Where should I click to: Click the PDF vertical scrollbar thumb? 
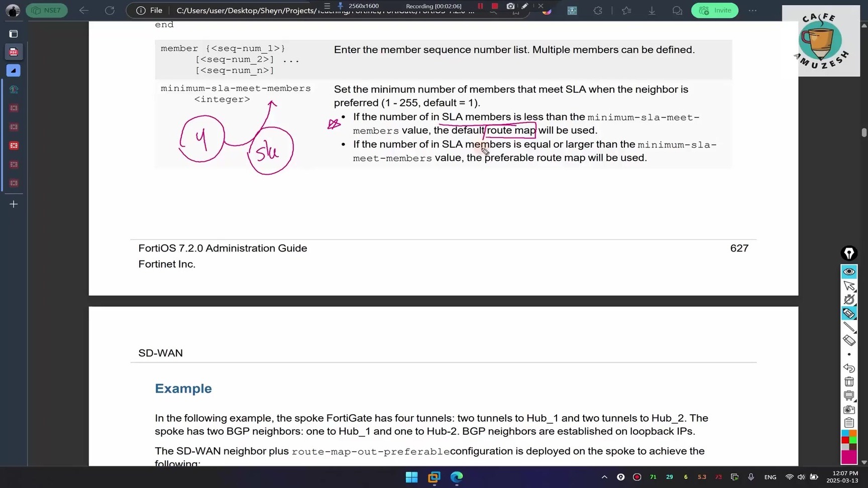click(864, 132)
